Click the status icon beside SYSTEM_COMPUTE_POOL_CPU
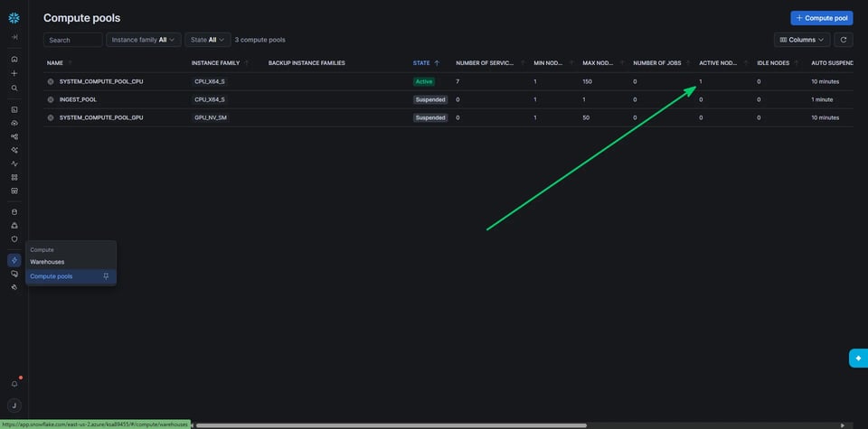Viewport: 868px width, 429px height. [x=51, y=81]
